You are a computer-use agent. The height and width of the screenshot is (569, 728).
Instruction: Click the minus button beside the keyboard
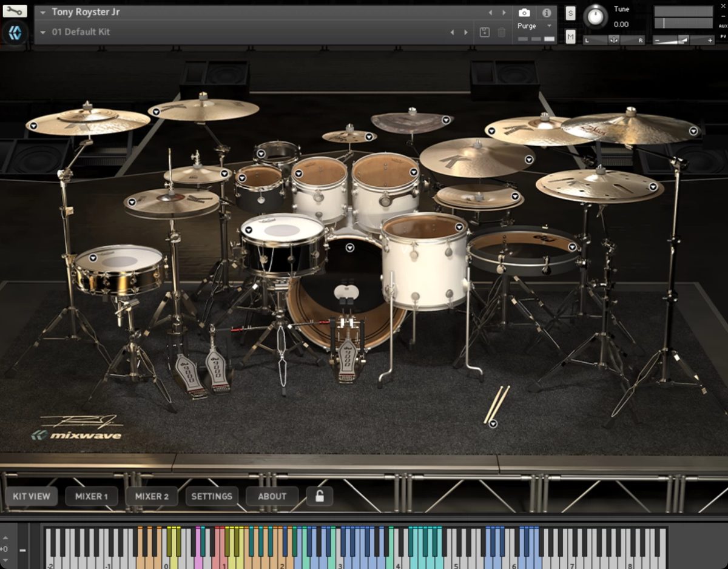(x=22, y=550)
